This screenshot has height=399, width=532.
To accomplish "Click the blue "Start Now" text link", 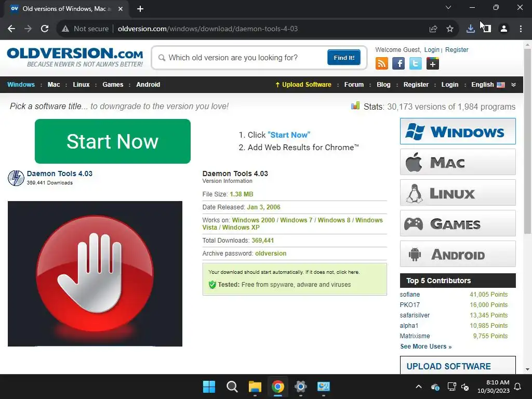I will click(289, 135).
